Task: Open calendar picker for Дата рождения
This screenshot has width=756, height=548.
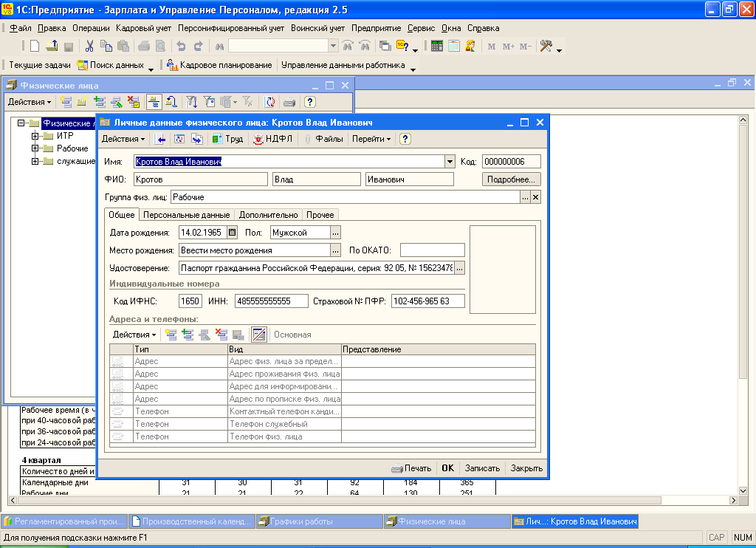Action: pyautogui.click(x=232, y=233)
